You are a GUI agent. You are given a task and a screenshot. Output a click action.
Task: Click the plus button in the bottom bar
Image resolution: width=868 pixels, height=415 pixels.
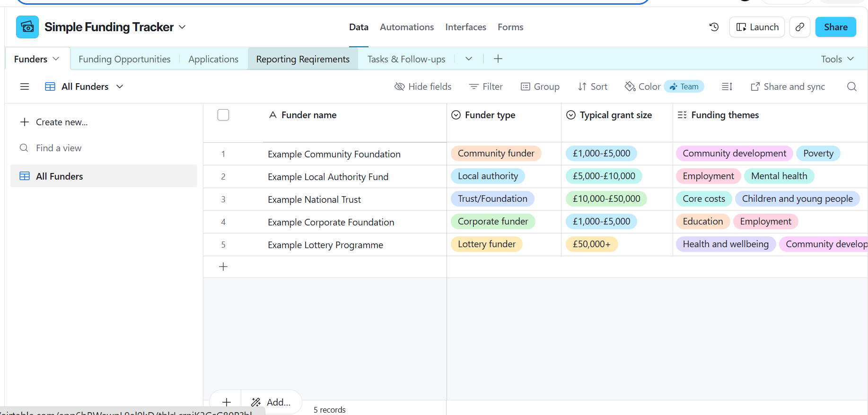(227, 402)
